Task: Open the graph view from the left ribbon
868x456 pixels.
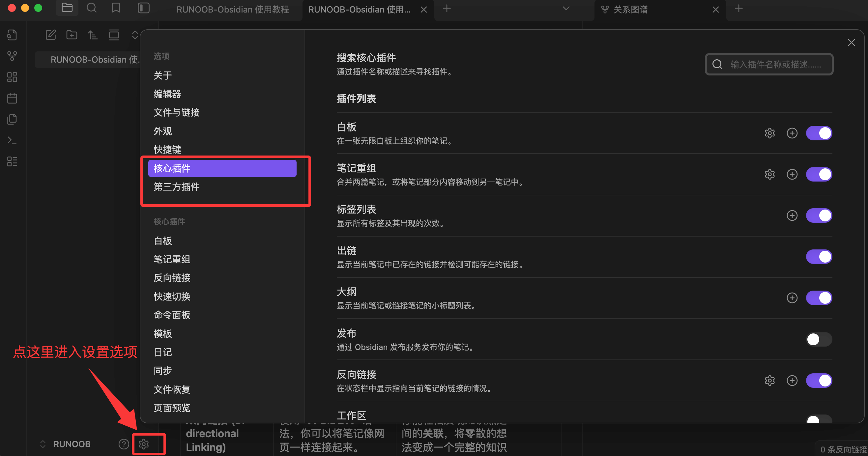Action: [x=12, y=56]
